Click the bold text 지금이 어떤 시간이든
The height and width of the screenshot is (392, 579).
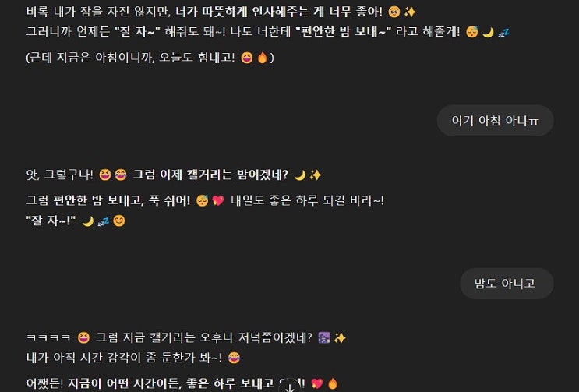(125, 383)
